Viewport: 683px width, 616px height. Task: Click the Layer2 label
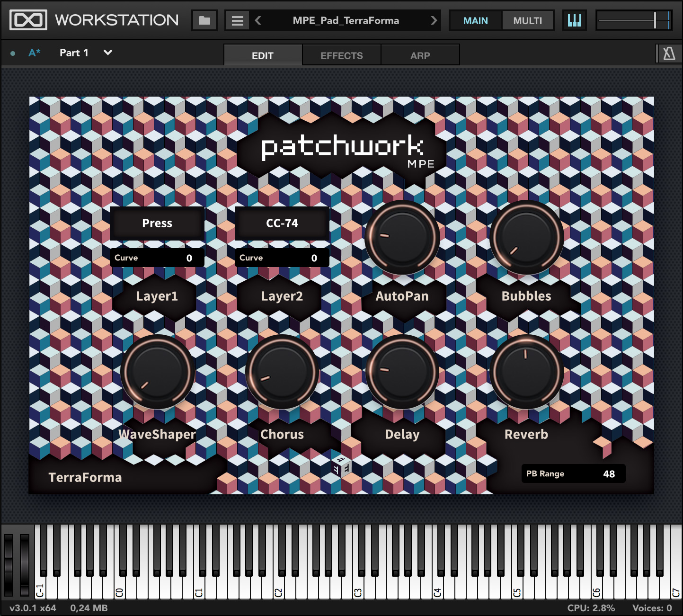coord(282,296)
